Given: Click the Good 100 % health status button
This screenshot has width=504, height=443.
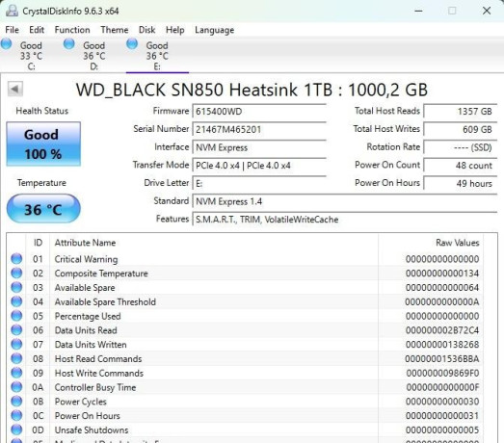Looking at the screenshot, I should 43,143.
